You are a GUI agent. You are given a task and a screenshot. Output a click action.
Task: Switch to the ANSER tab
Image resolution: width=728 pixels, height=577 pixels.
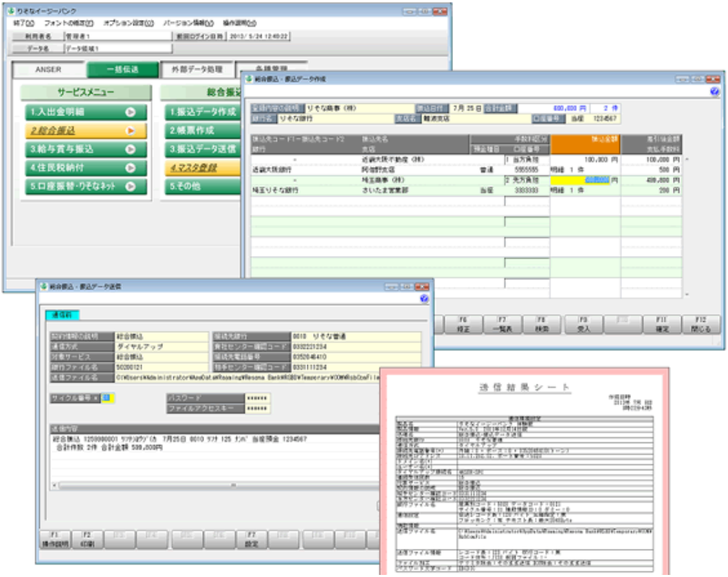coord(48,70)
